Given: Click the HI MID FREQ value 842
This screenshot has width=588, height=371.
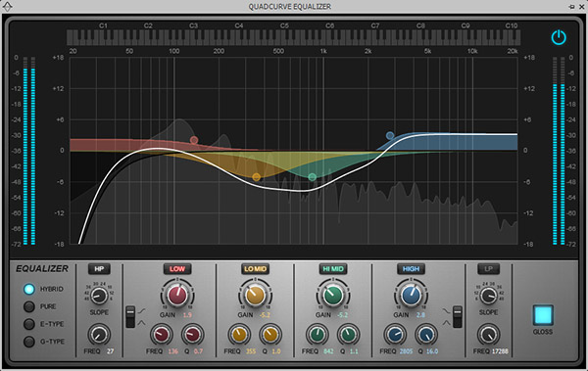Looking at the screenshot, I should coord(328,351).
